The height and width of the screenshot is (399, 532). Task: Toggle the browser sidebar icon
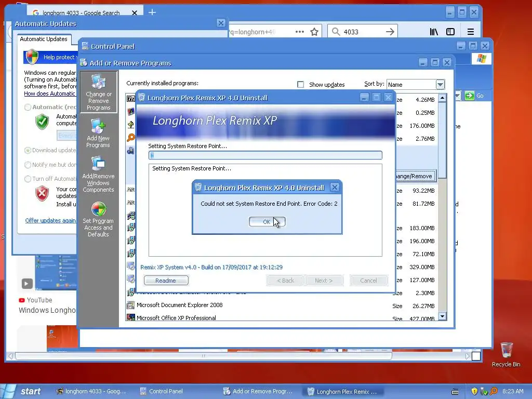(450, 32)
